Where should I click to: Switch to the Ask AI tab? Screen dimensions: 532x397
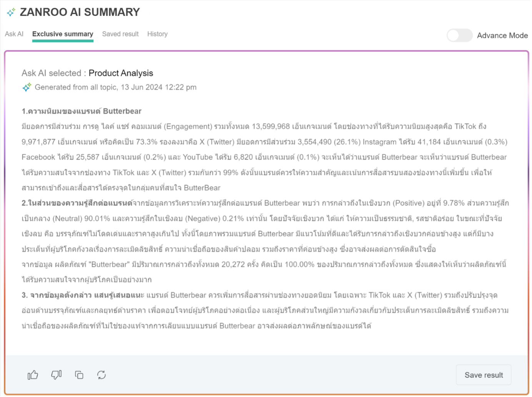[x=14, y=34]
